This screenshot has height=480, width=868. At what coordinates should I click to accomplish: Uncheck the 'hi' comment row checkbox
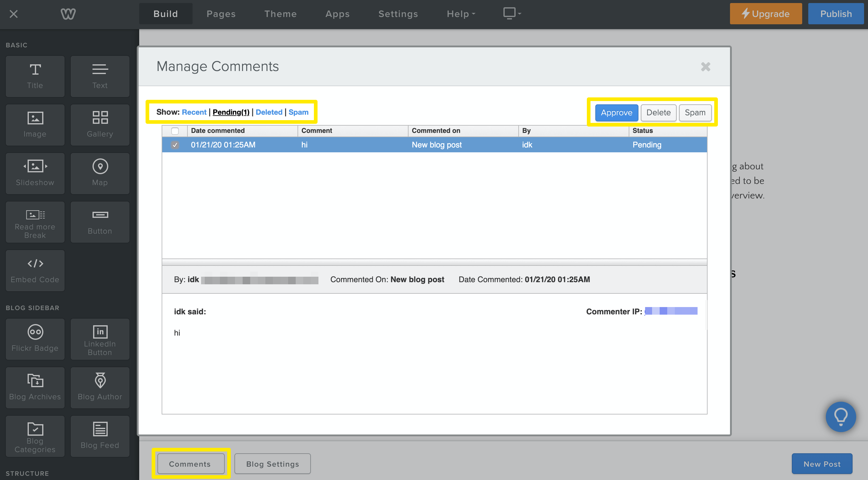tap(175, 145)
